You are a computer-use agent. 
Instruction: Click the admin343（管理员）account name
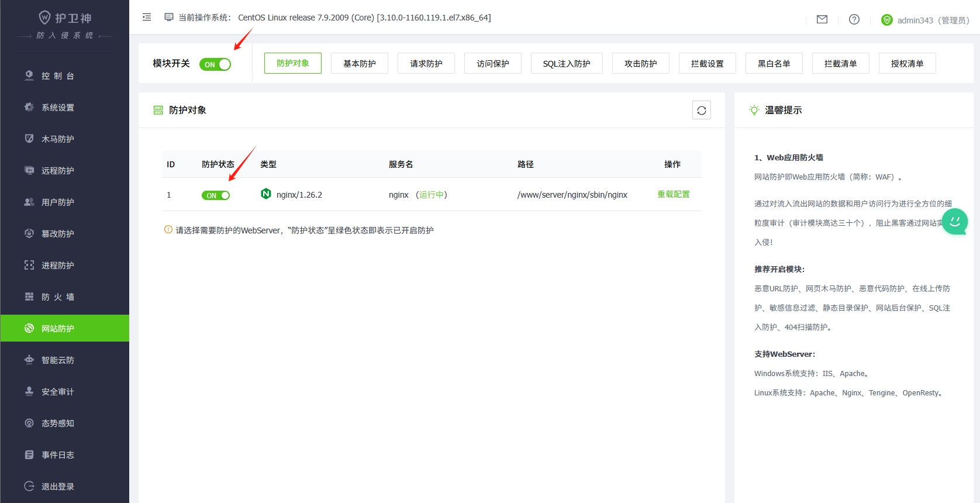tap(934, 20)
